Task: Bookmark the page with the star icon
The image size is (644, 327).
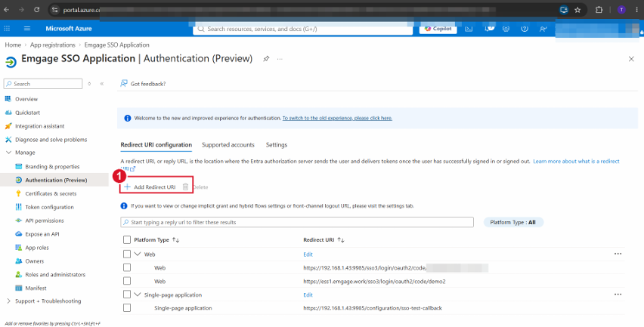Action: 577,10
